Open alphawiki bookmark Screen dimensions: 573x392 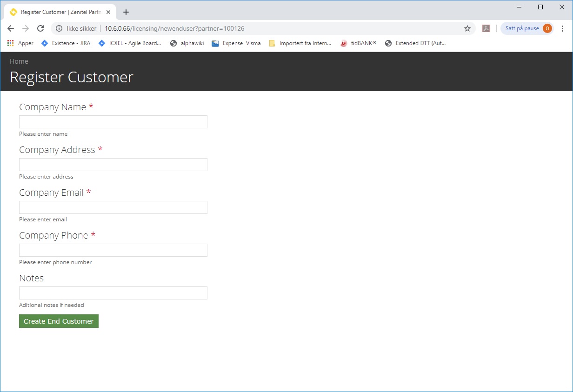[x=187, y=43]
